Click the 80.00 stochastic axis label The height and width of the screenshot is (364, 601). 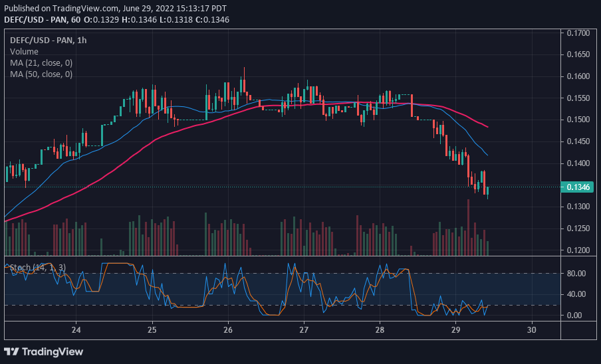(x=576, y=273)
